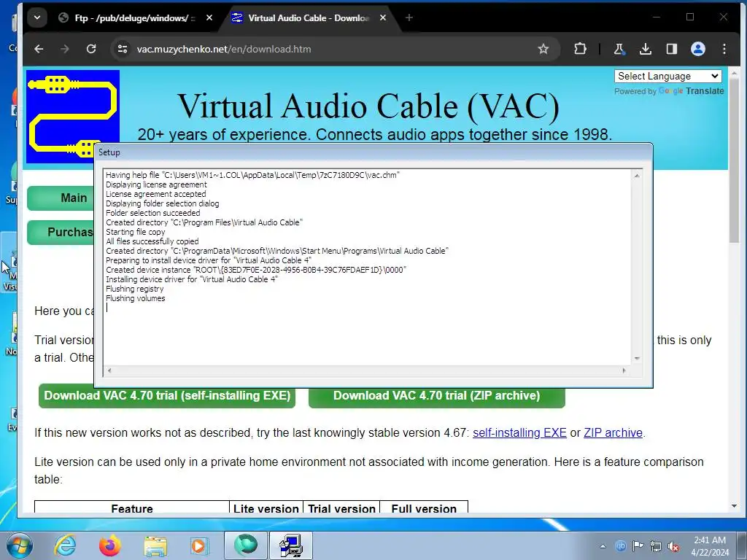
Task: Open a new Chrome tab
Action: [409, 18]
